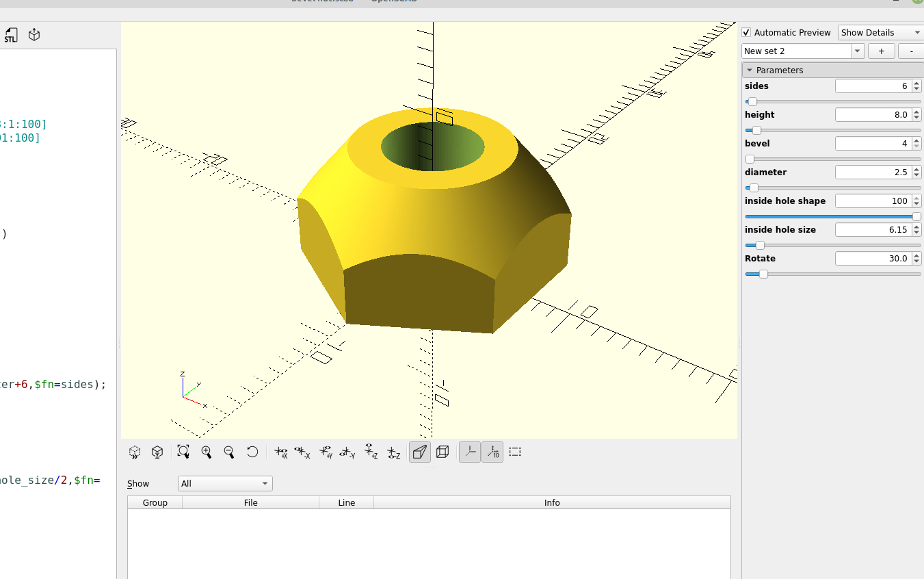Click the Export as STL icon

(11, 34)
